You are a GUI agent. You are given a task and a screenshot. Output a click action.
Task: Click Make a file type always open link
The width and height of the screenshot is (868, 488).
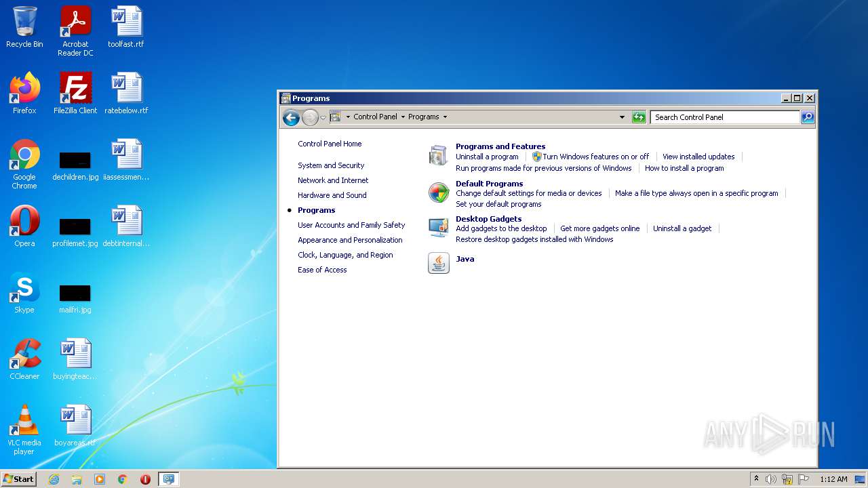(696, 193)
